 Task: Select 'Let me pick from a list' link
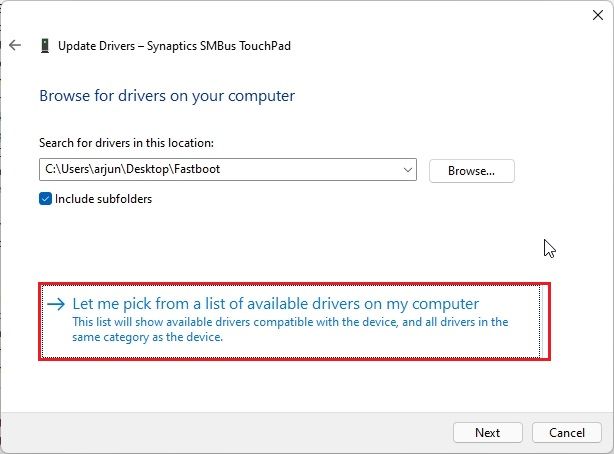pyautogui.click(x=275, y=304)
